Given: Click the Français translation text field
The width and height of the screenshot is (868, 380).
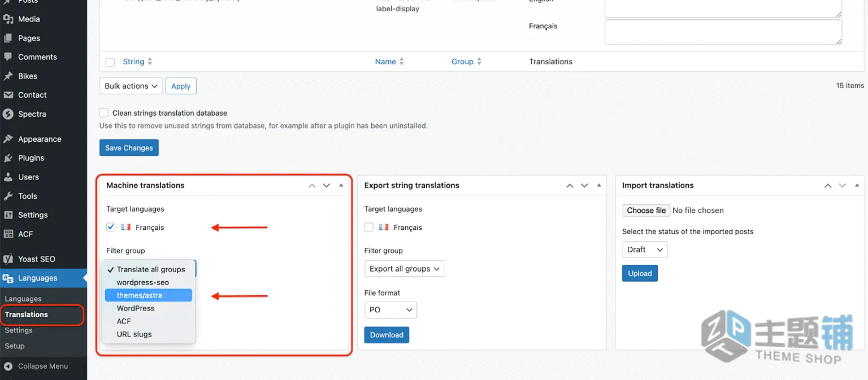Looking at the screenshot, I should coord(723,32).
